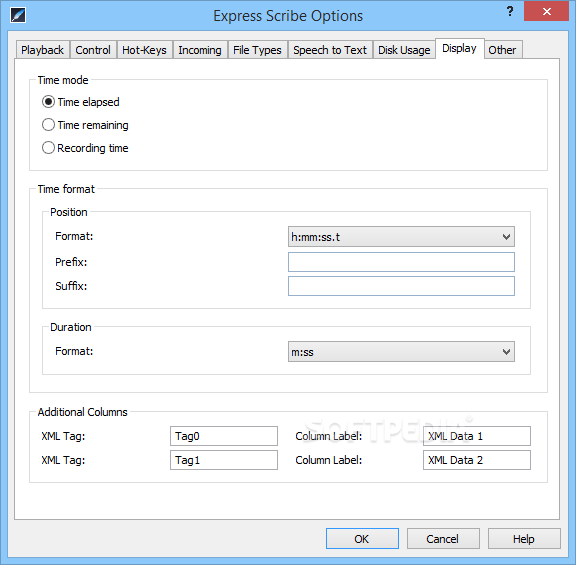Click the Cancel button
This screenshot has height=565, width=576.
coord(443,539)
